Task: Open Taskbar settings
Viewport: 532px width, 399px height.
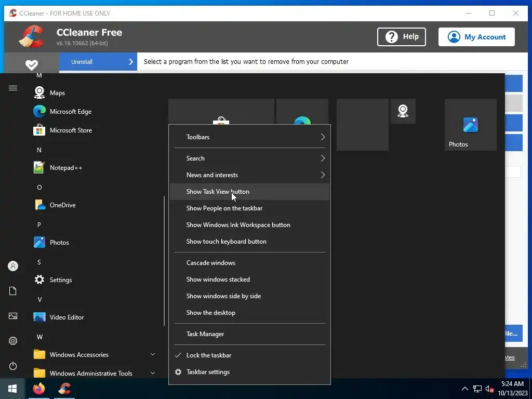Action: 249,372
